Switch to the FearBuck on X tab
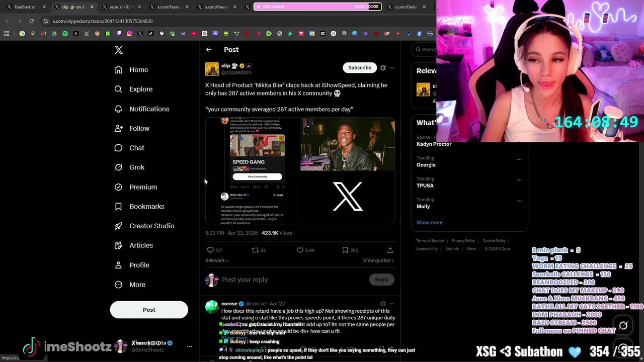This screenshot has width=644, height=362. coord(25,7)
